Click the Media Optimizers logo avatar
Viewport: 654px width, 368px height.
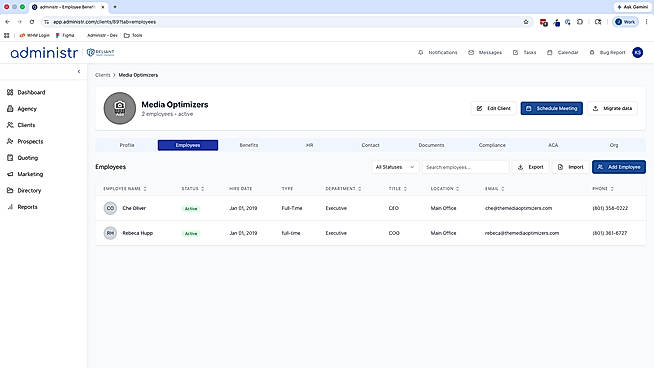coord(120,108)
